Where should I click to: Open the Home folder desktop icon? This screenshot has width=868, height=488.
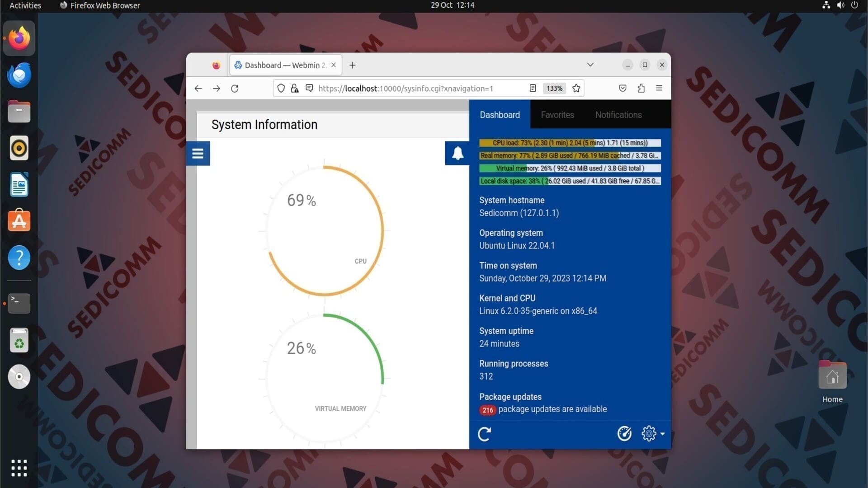[x=832, y=382]
